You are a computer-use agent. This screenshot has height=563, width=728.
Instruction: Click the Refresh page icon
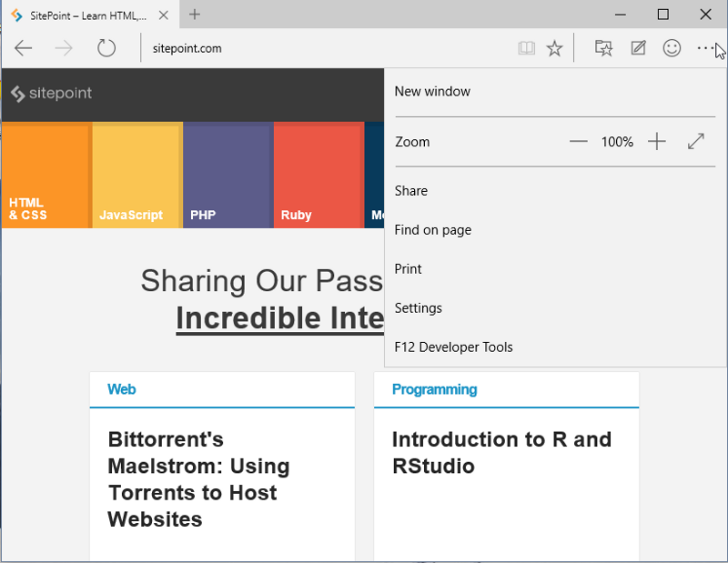pos(106,48)
